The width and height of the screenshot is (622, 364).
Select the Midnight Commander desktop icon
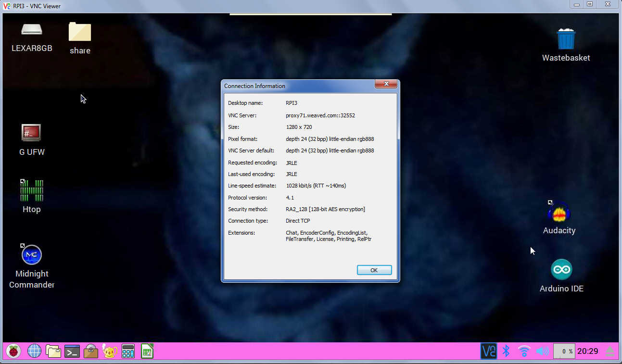point(32,255)
